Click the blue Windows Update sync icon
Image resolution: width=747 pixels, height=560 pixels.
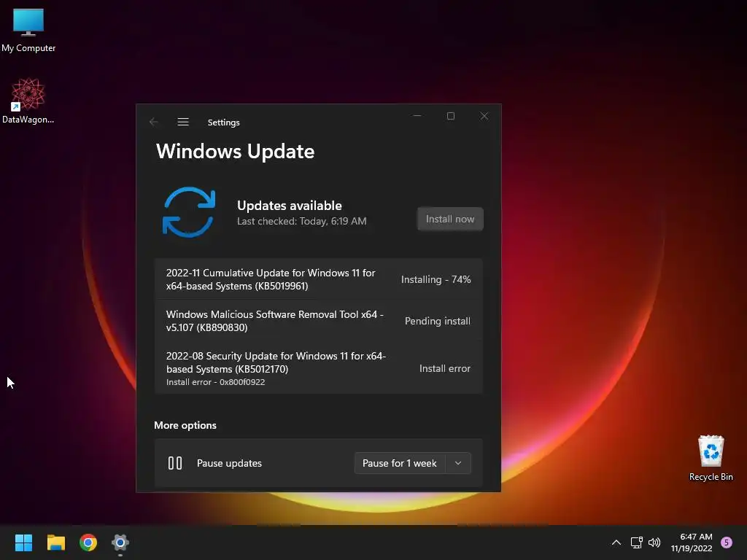189,212
